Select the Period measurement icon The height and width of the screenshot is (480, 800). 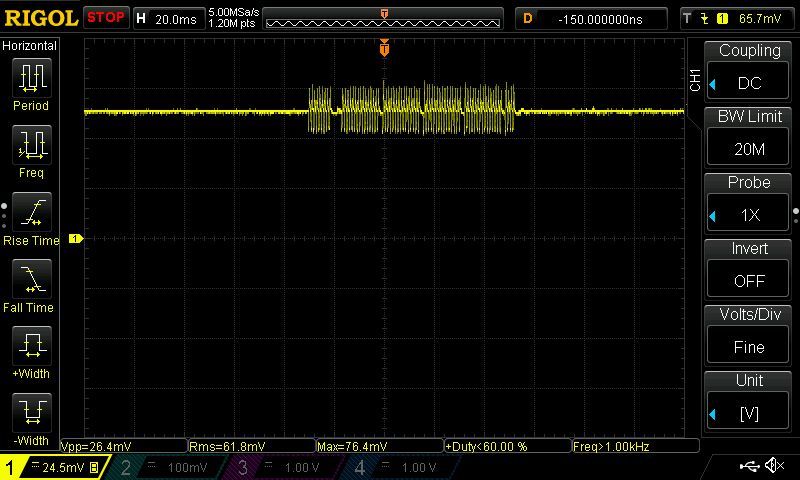32,78
